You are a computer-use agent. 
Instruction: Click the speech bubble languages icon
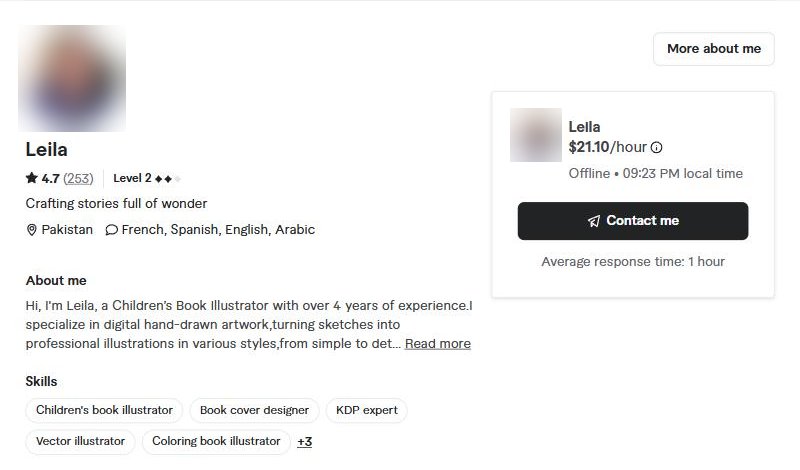(111, 230)
